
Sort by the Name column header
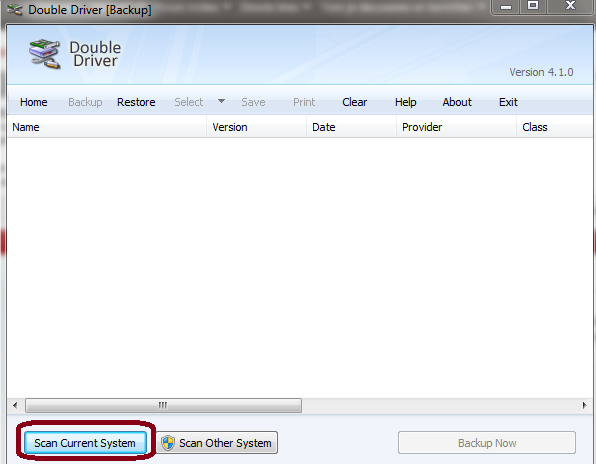(106, 127)
